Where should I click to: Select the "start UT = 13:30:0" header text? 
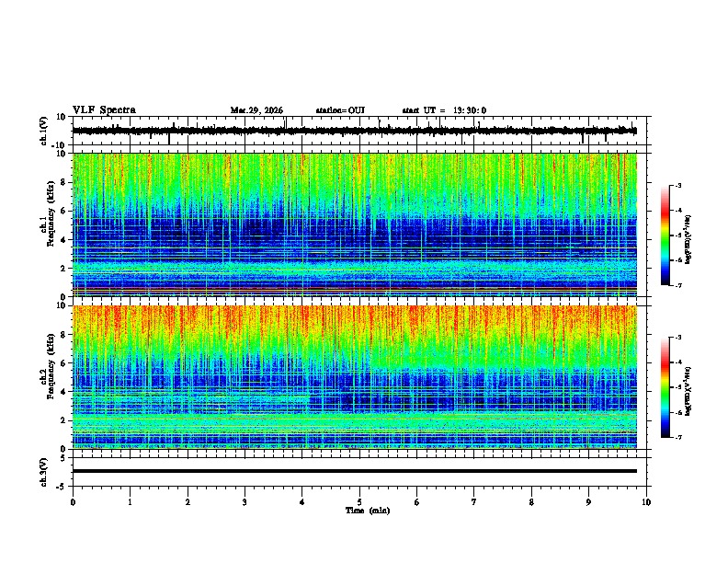click(444, 110)
